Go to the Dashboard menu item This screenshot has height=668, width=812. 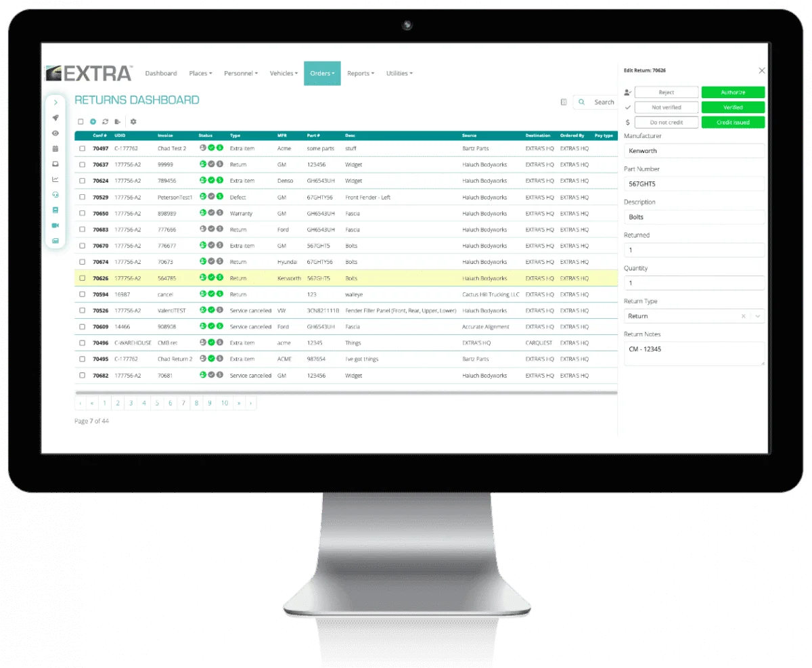161,73
